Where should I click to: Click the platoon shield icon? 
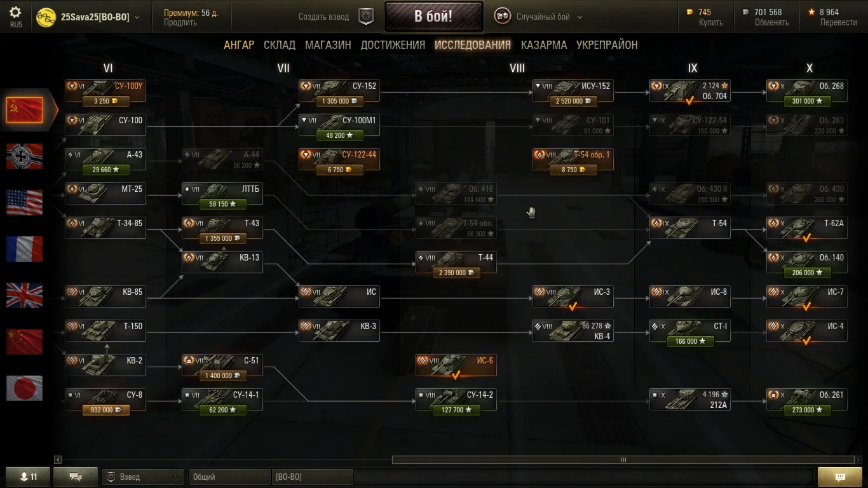(366, 17)
